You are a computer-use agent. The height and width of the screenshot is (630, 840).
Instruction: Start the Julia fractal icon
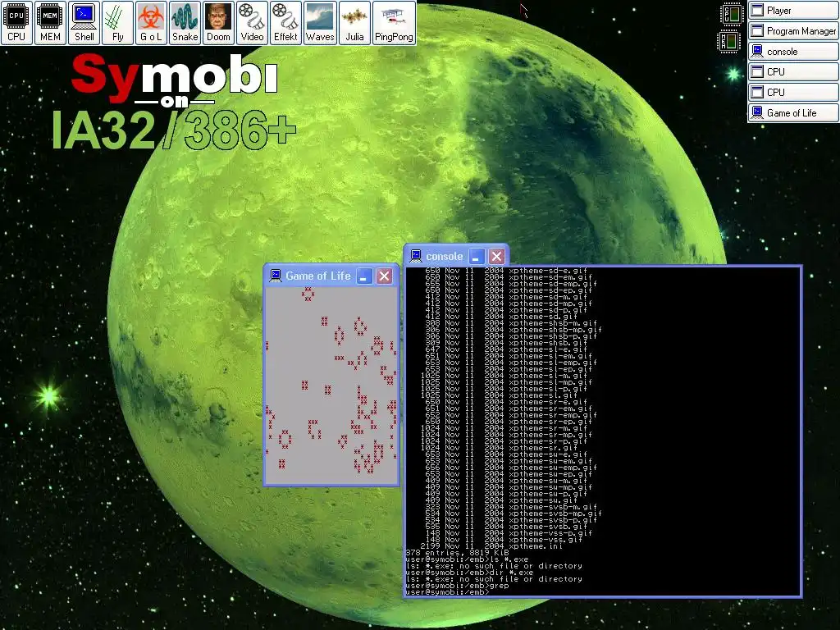[354, 23]
